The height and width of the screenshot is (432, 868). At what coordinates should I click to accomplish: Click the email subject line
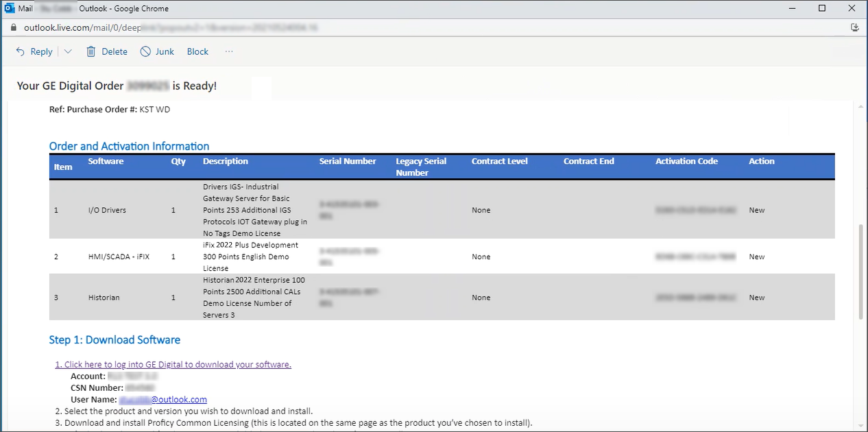tap(117, 86)
